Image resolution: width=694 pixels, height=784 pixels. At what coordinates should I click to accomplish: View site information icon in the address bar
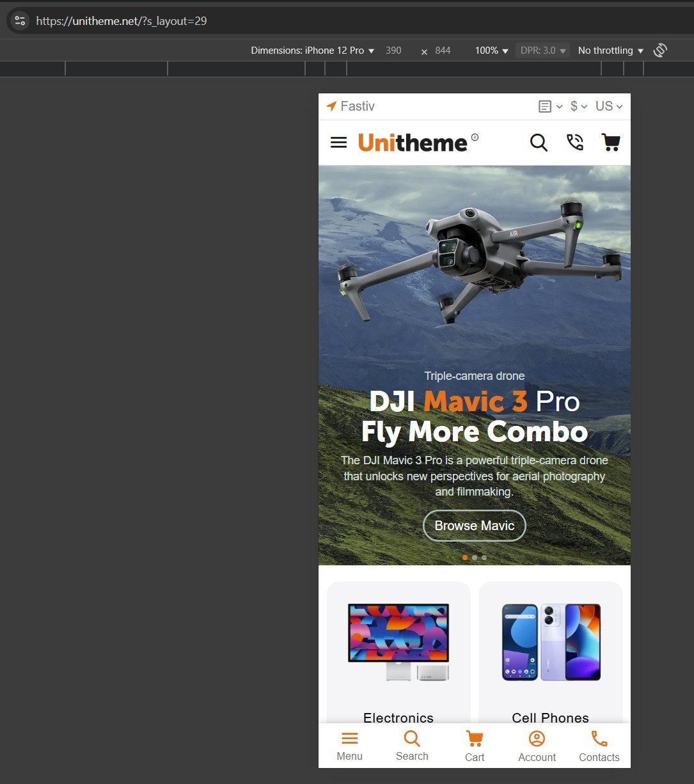[20, 21]
